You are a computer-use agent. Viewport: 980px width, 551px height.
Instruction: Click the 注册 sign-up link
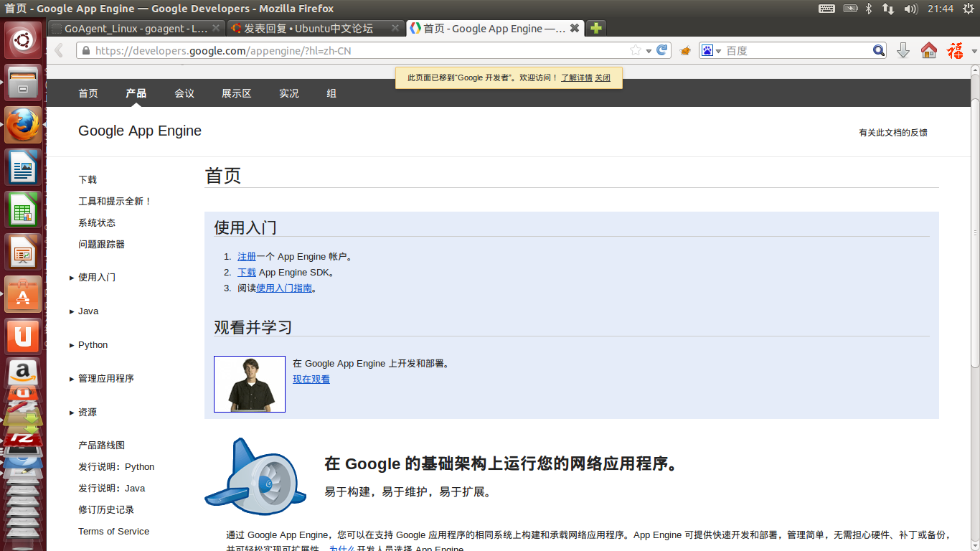point(247,257)
